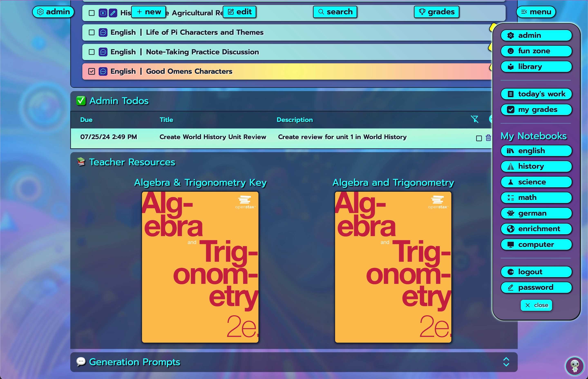Expand the Generation Prompts section
588x379 pixels.
coord(507,362)
